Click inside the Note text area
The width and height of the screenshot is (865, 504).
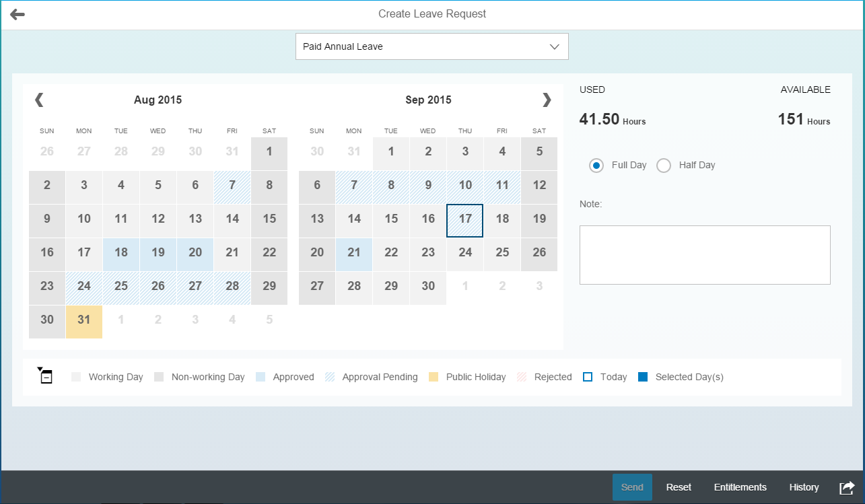[704, 254]
